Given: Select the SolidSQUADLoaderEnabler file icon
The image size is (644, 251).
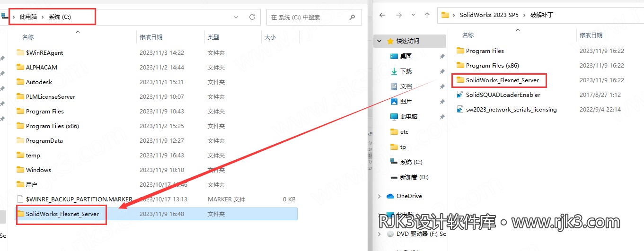Looking at the screenshot, I should pyautogui.click(x=460, y=95).
